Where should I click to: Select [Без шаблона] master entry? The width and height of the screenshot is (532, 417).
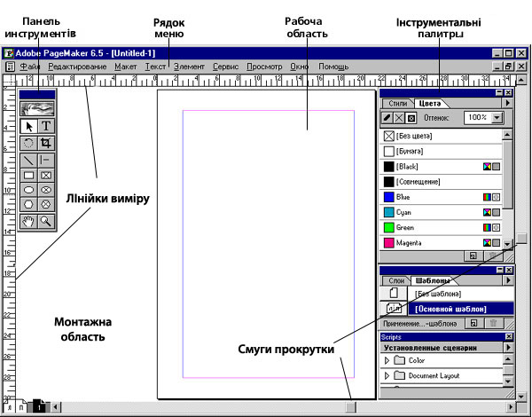tap(447, 294)
